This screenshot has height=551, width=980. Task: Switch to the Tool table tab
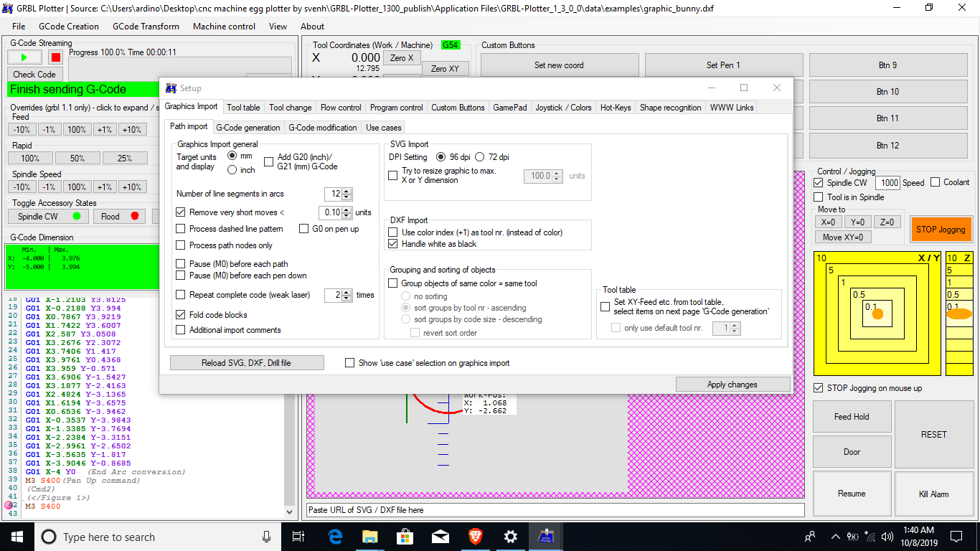tap(243, 108)
